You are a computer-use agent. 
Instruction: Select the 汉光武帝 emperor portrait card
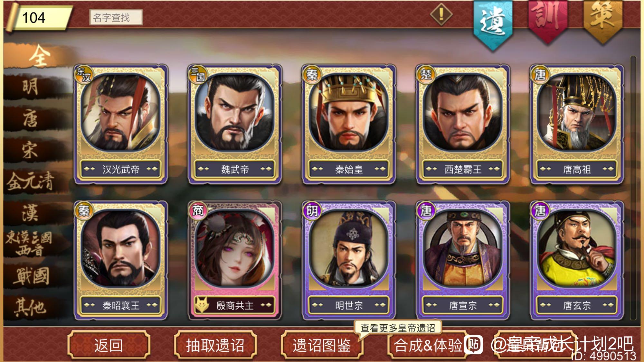point(121,124)
